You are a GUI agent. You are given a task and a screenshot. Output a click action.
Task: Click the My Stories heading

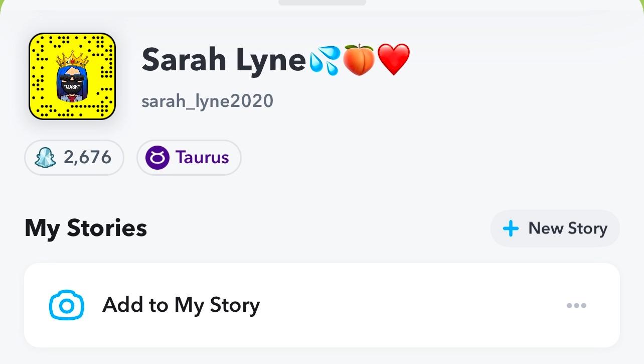click(86, 228)
